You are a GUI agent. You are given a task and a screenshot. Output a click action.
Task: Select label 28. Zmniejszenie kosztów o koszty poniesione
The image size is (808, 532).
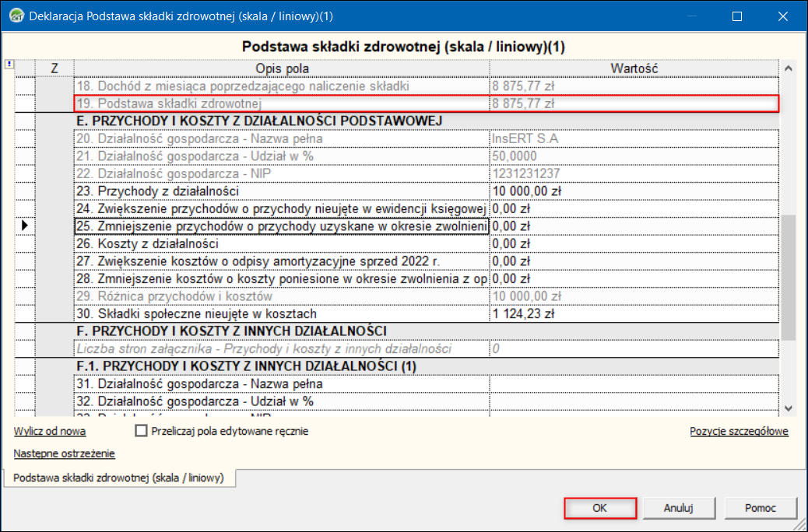click(x=282, y=278)
